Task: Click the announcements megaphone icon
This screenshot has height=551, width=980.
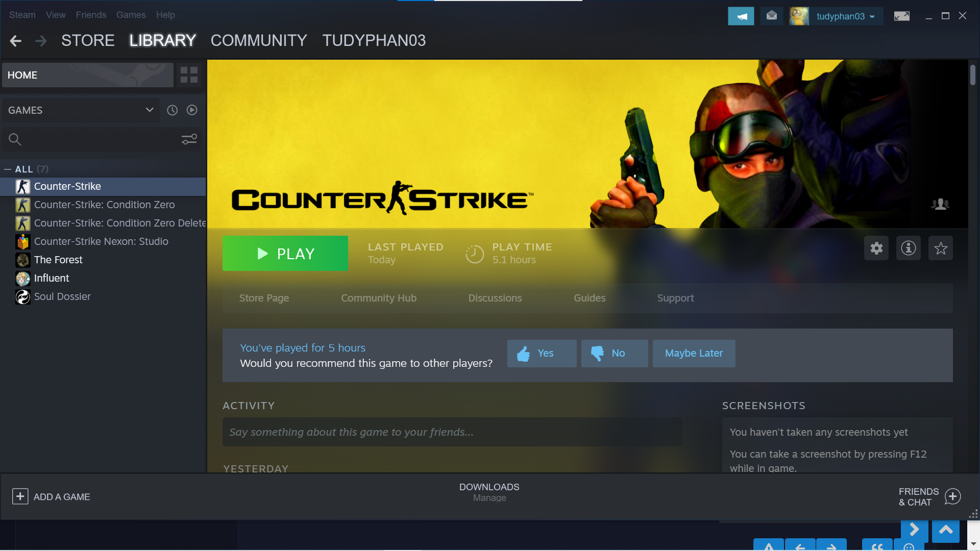Action: 741,16
